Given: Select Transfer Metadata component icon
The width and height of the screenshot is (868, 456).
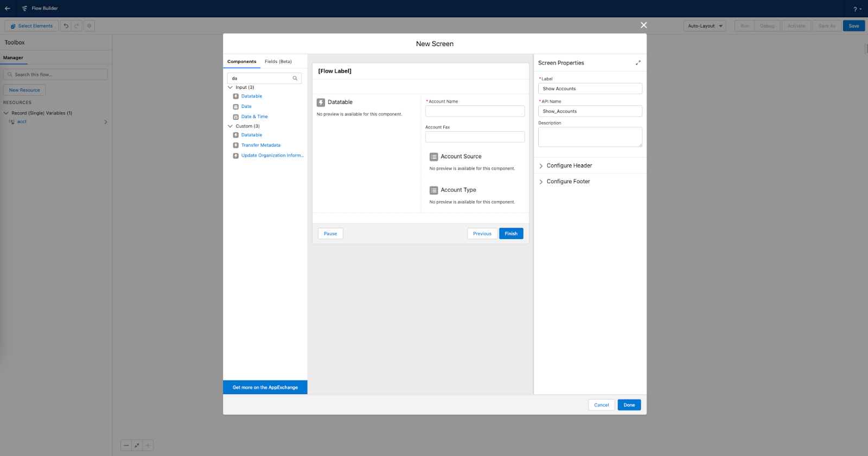Looking at the screenshot, I should (x=236, y=145).
